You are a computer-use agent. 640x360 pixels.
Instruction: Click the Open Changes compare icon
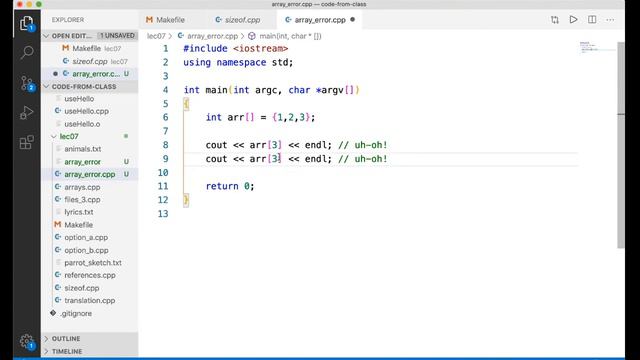click(555, 20)
